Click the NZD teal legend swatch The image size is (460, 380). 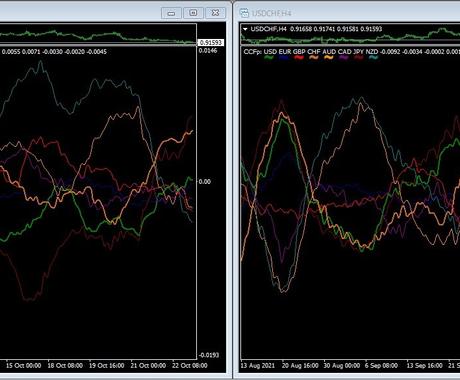pos(373,58)
